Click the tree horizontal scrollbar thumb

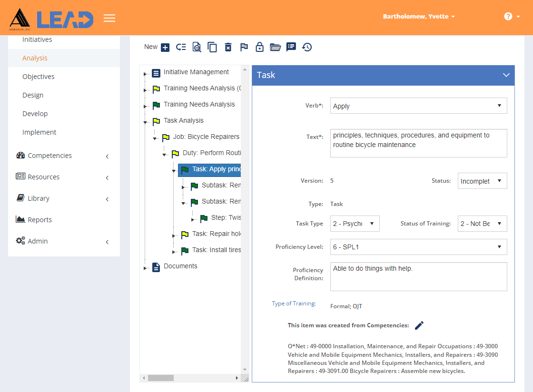(x=161, y=378)
